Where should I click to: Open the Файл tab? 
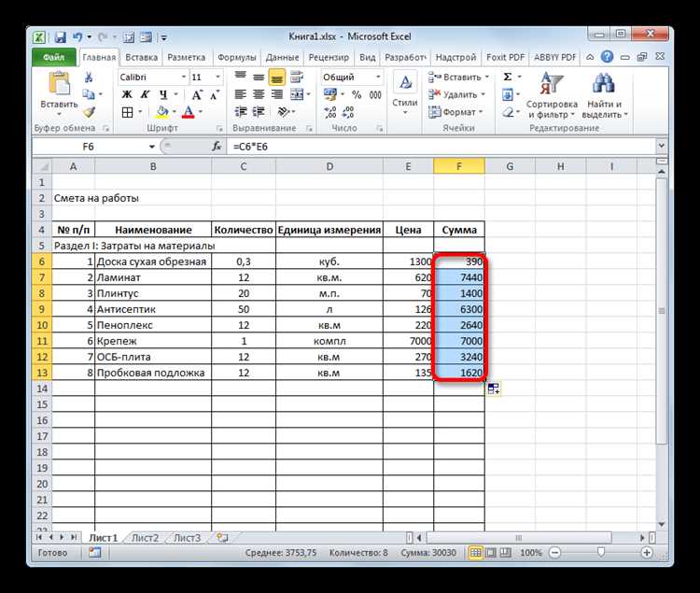pos(53,57)
